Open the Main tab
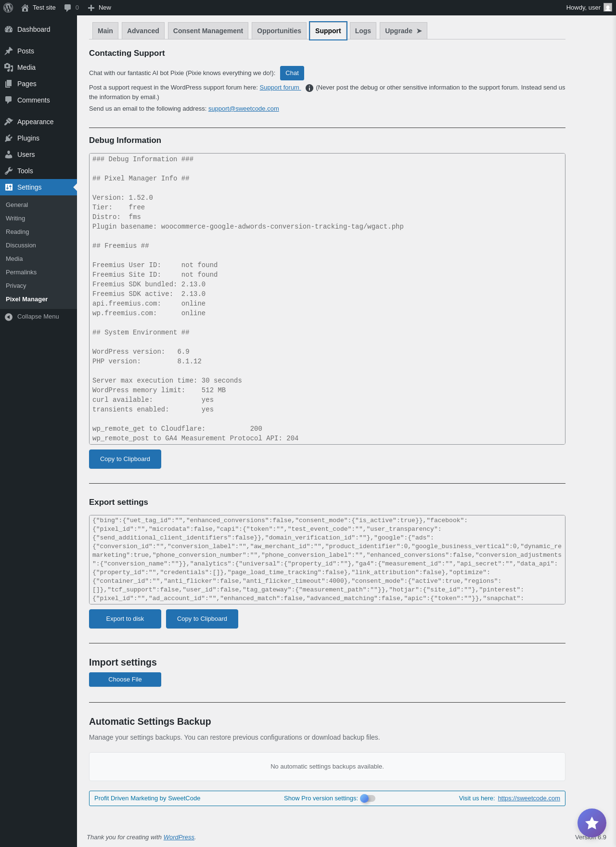Screen dimensions: 616x847 point(105,31)
